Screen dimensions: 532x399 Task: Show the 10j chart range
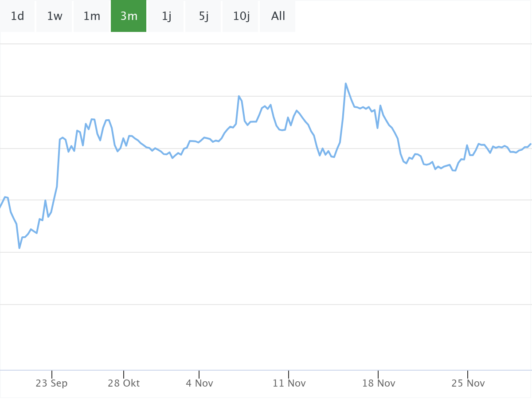(241, 16)
